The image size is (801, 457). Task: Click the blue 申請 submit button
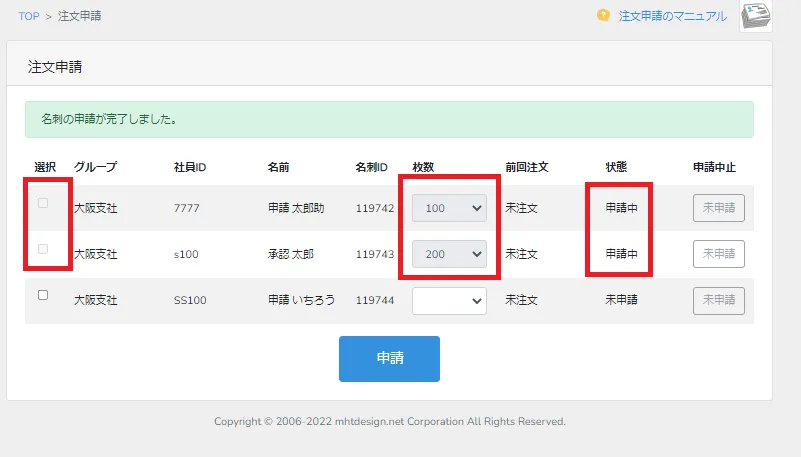[x=389, y=358]
